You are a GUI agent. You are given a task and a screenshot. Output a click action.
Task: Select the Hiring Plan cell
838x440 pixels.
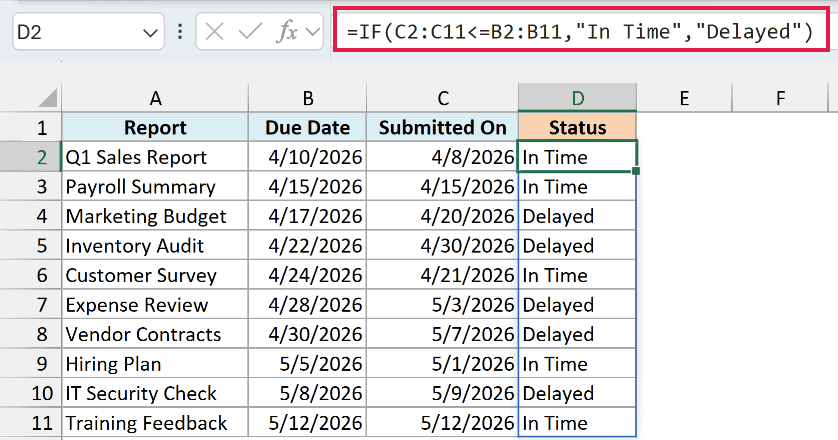pos(155,364)
